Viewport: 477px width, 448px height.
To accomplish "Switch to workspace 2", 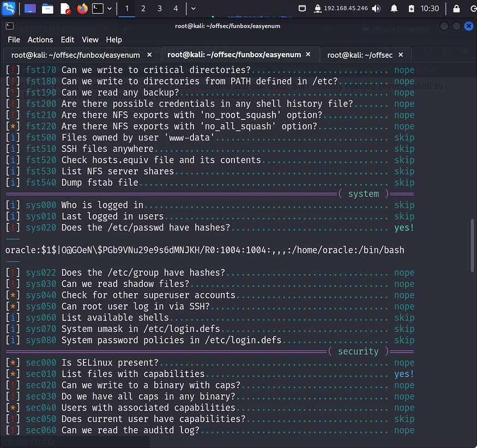I will pyautogui.click(x=143, y=9).
